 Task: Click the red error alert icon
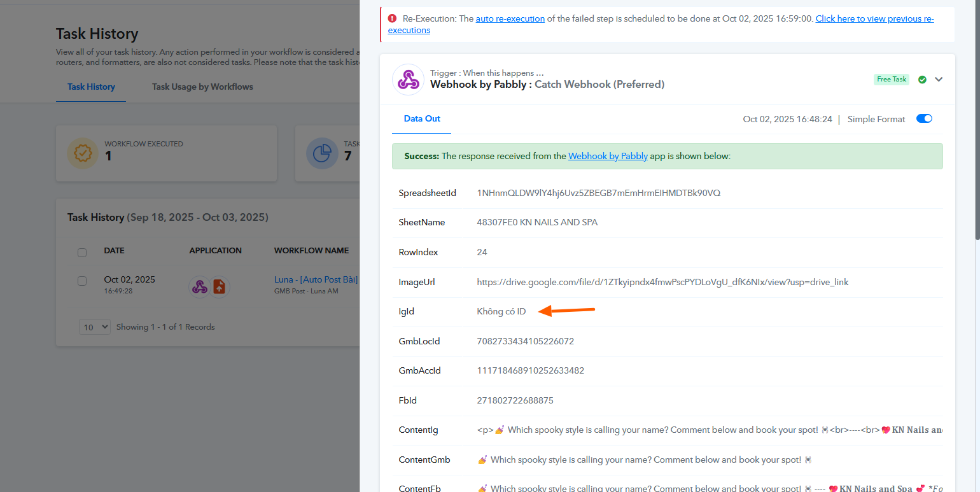coord(392,18)
